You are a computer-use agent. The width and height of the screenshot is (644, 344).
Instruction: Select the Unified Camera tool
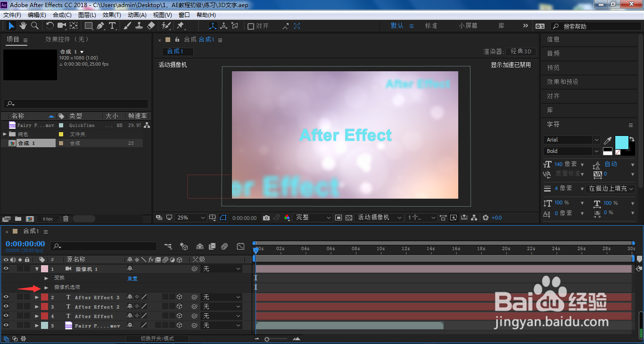62,26
